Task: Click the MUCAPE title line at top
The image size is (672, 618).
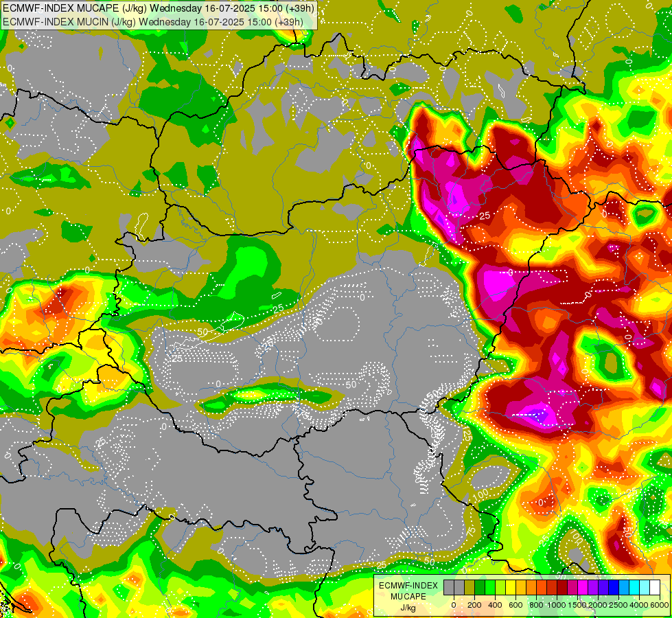Action: click(x=158, y=8)
